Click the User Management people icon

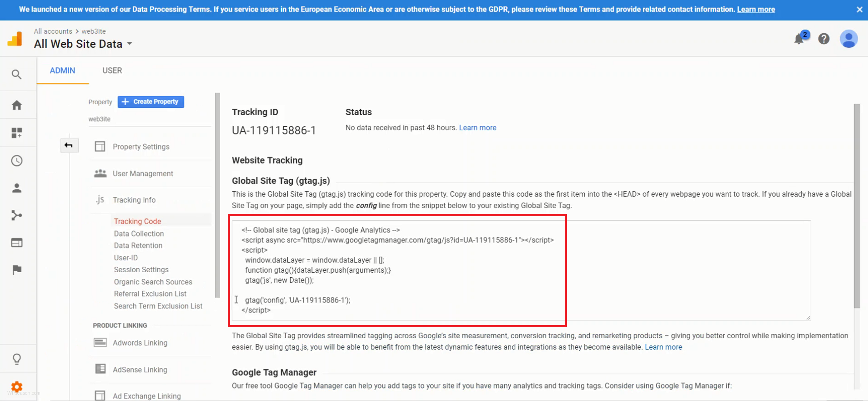click(x=100, y=173)
